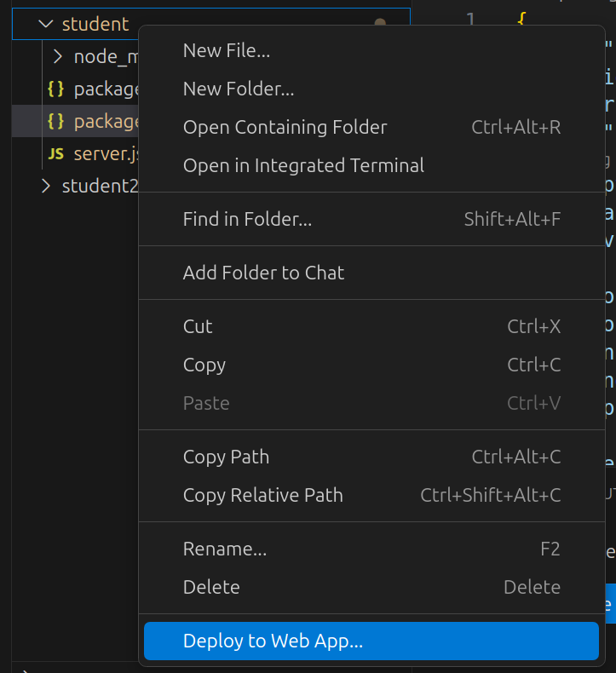Expand the student2 folder
This screenshot has height=673, width=616.
coord(46,186)
